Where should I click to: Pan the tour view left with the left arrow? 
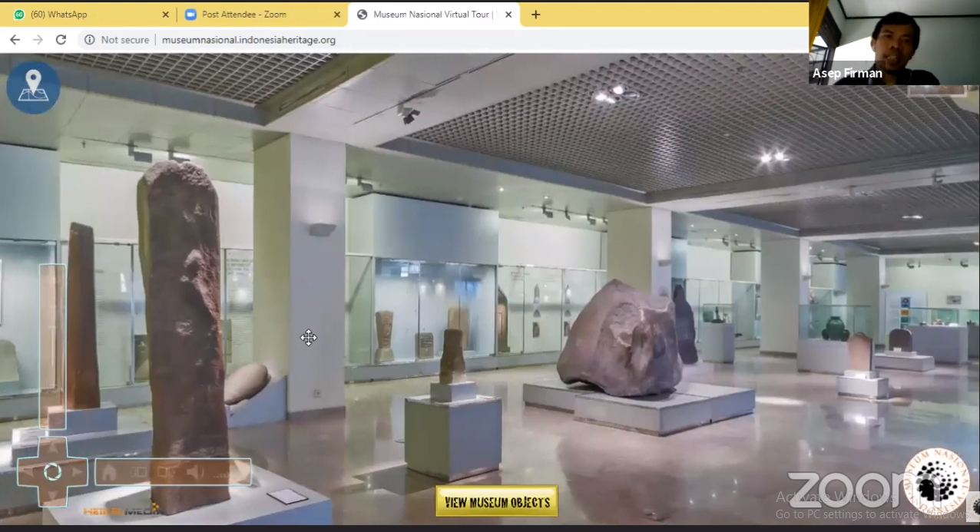click(28, 472)
